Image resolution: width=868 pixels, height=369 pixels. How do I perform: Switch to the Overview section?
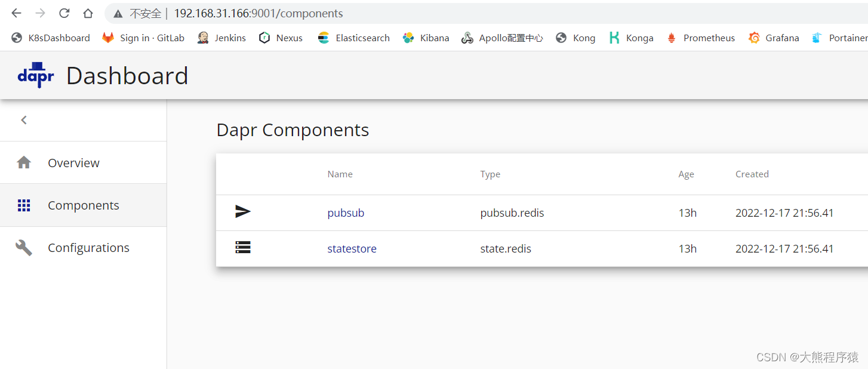(x=73, y=162)
